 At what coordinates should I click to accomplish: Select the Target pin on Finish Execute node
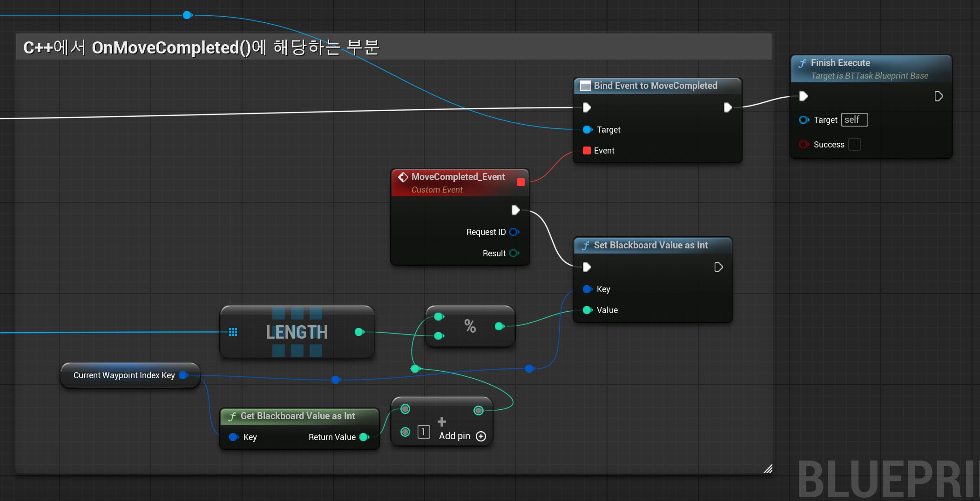pos(804,120)
